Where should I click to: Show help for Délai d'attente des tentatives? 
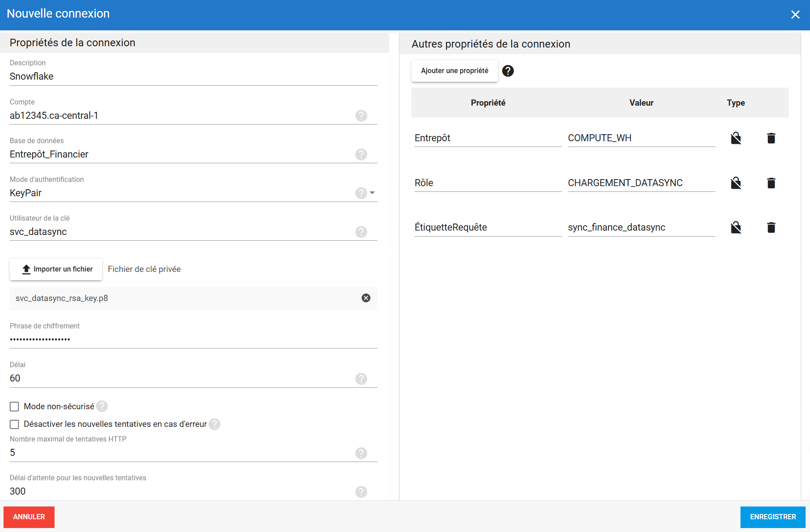click(361, 492)
